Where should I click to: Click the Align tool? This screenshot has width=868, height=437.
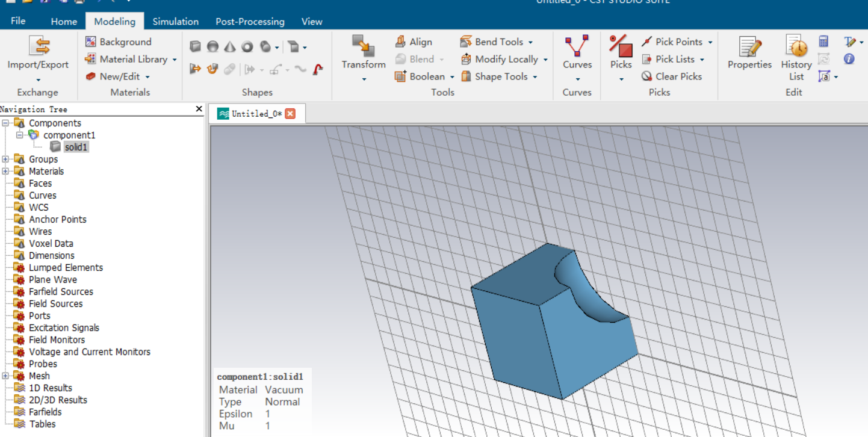pos(414,42)
